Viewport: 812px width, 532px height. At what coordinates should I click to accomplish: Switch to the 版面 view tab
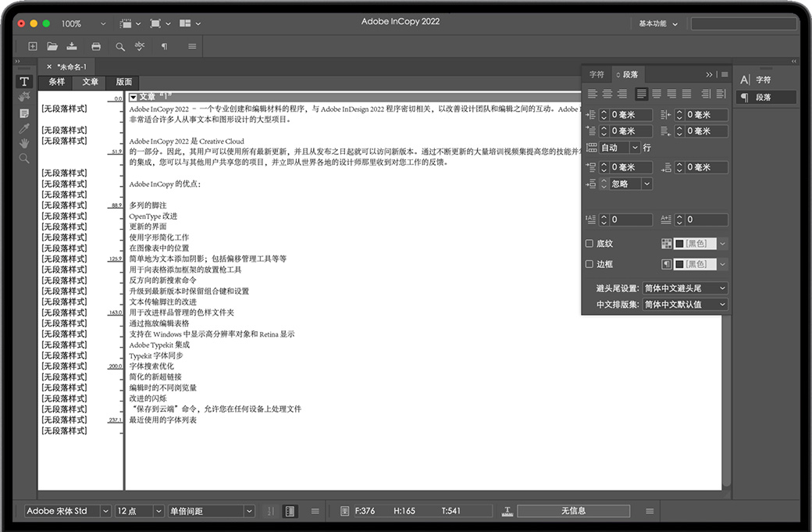pos(124,82)
